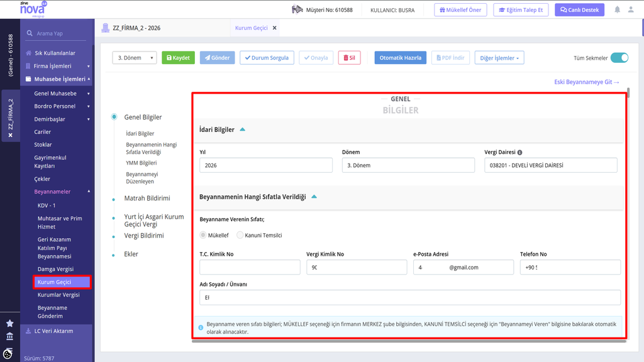644x362 pixels.
Task: Open the notifications bell icon
Action: 617,9
